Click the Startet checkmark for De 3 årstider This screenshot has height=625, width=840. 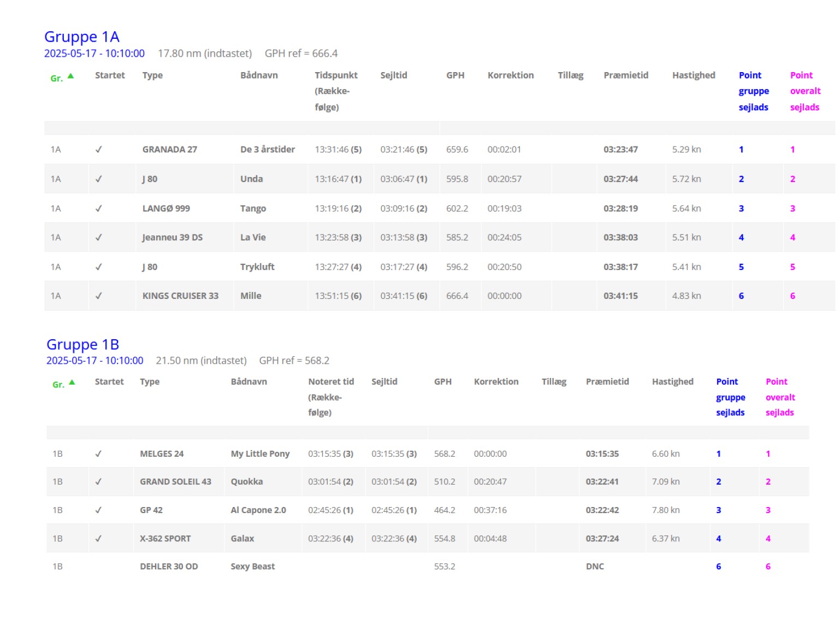point(99,150)
